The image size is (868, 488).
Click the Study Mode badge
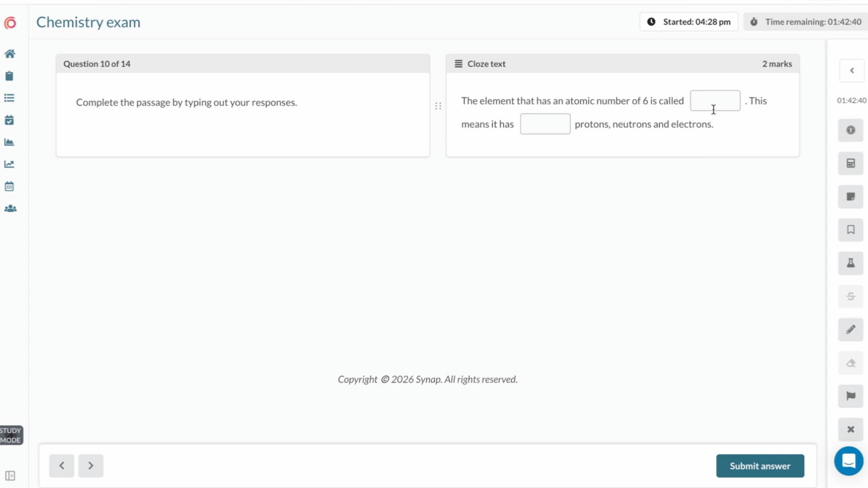[11, 435]
